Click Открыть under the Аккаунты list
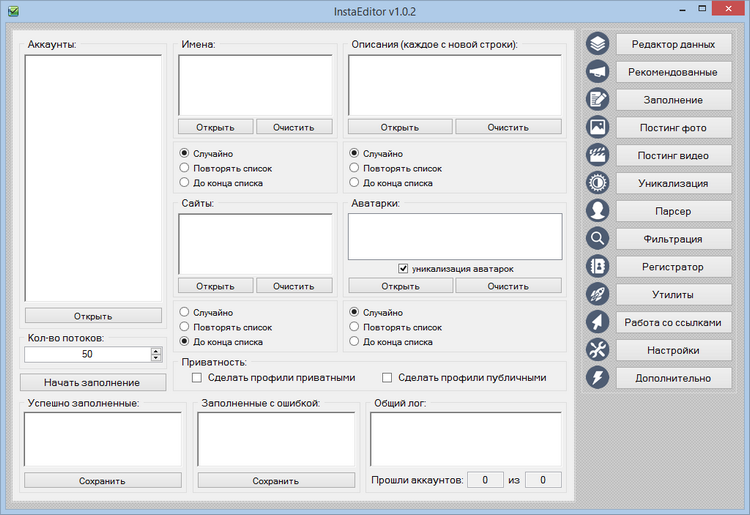The height and width of the screenshot is (515, 750). [93, 316]
